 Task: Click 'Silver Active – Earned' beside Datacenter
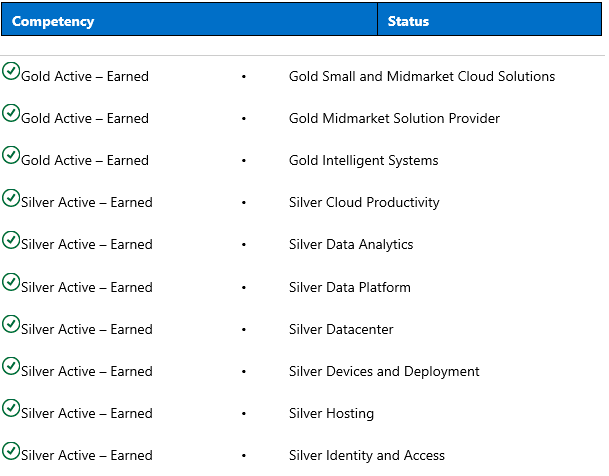point(87,329)
